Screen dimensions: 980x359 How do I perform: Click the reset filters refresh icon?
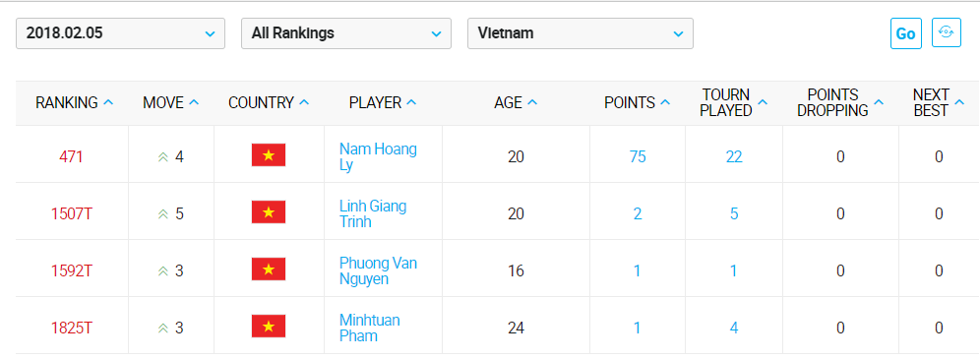tap(947, 33)
